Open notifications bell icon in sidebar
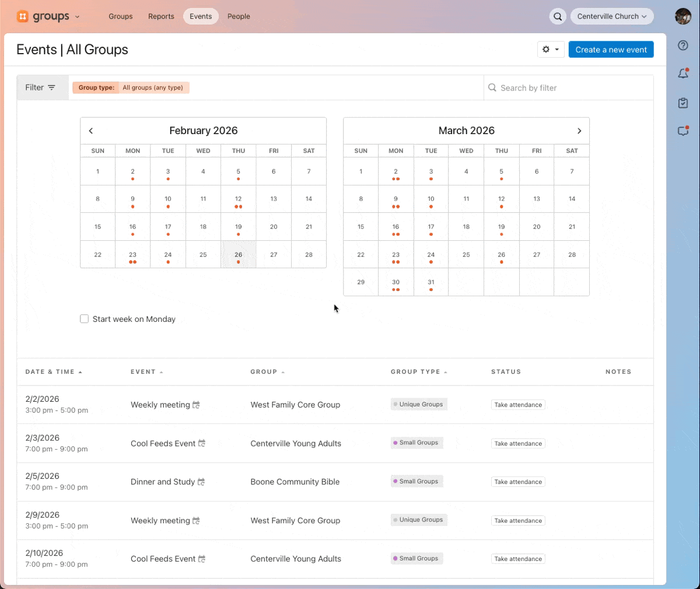Screen dimensions: 700x589 [x=683, y=73]
